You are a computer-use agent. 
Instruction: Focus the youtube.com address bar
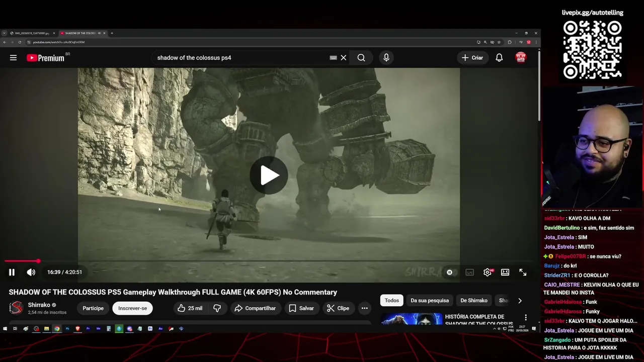coord(252,42)
